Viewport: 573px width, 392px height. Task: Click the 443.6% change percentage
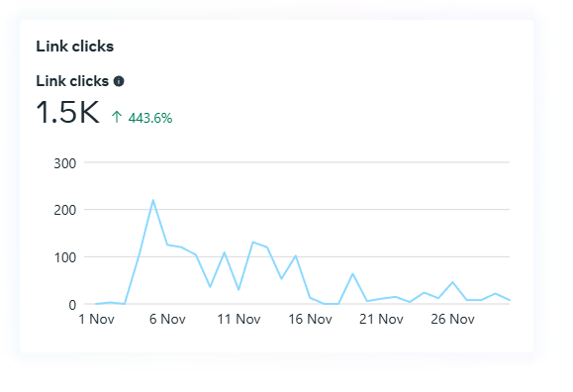tap(150, 118)
